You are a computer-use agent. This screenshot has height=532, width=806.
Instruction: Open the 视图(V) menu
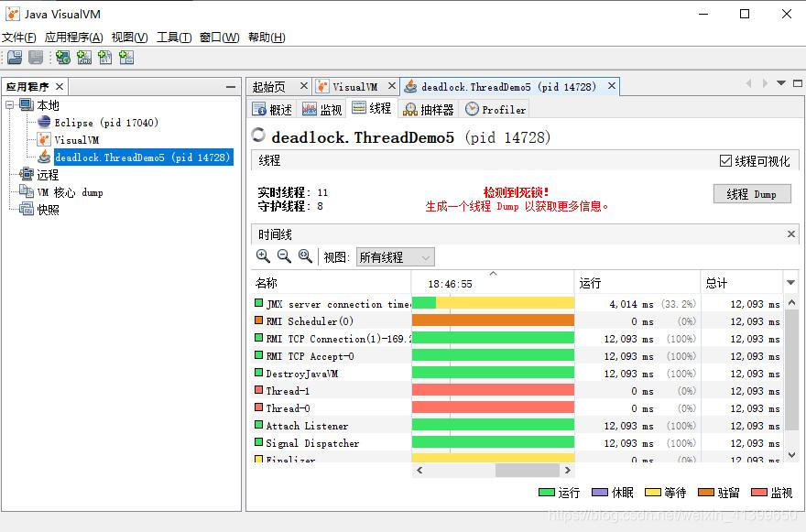pos(129,37)
